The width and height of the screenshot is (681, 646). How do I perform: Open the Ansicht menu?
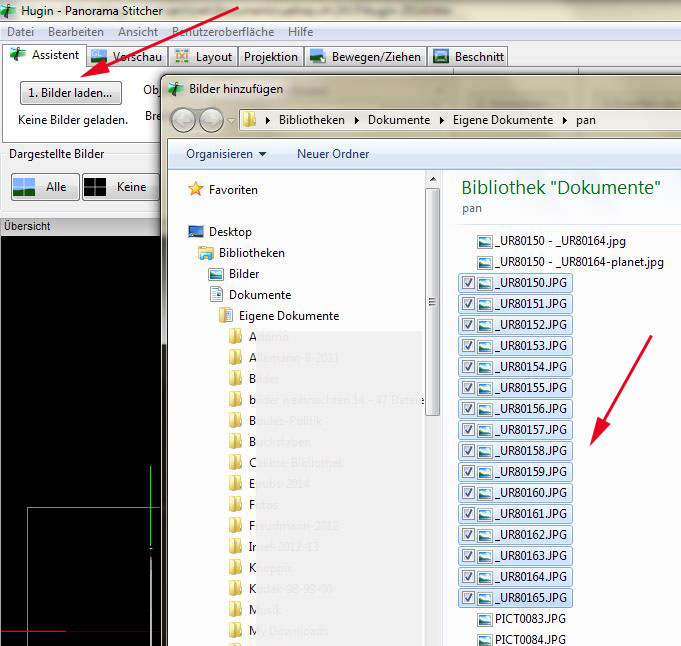point(138,32)
